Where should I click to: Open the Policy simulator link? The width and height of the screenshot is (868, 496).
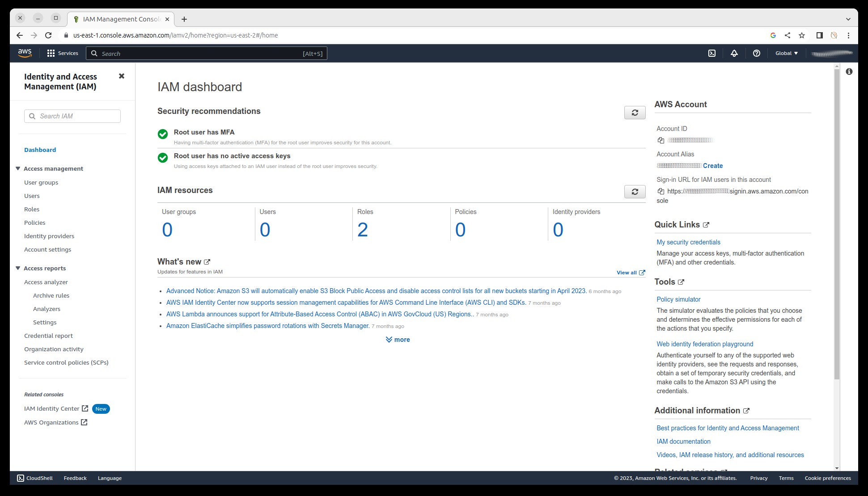(678, 299)
